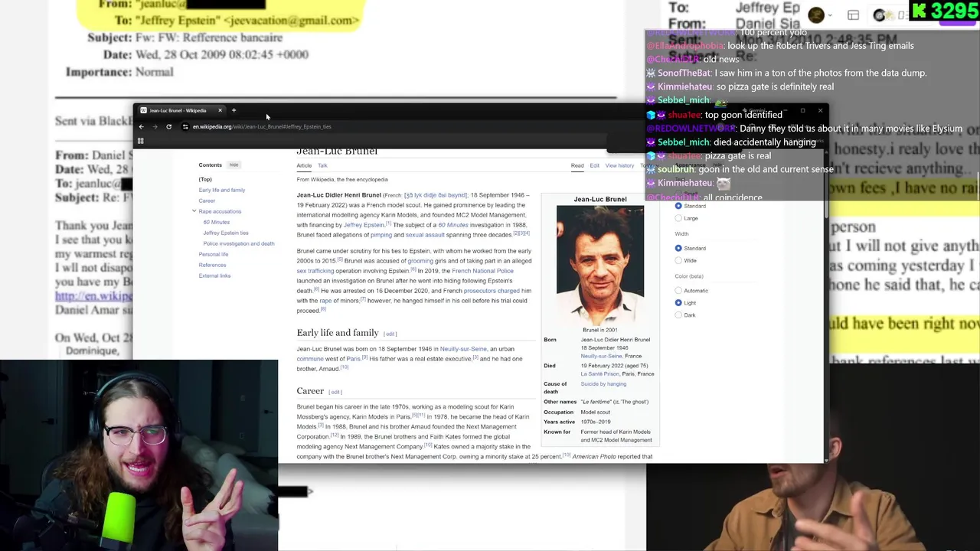Go to External links section
The height and width of the screenshot is (551, 980).
(x=214, y=275)
